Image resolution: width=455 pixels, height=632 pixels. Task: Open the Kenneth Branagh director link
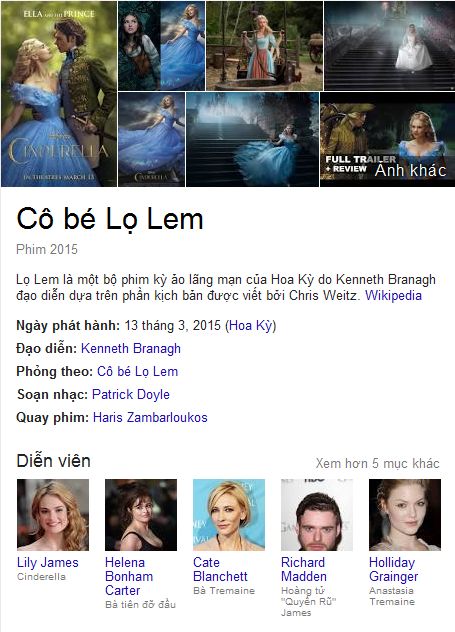pos(131,348)
